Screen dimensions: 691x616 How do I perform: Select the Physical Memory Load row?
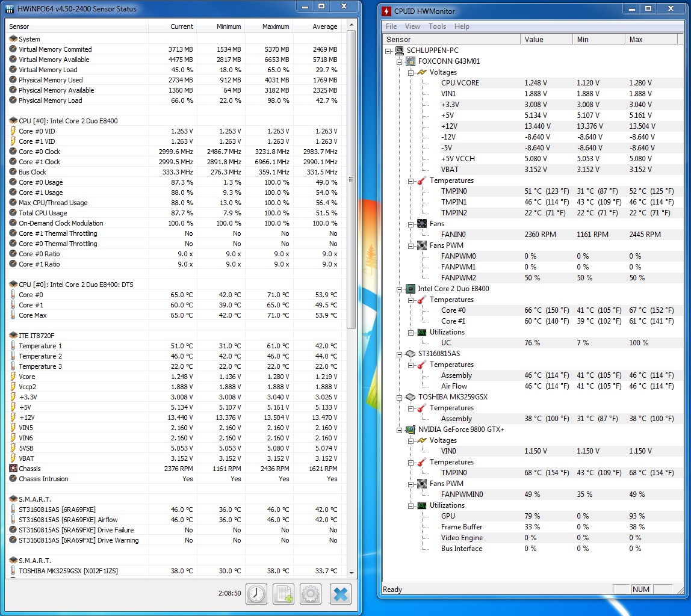coord(175,100)
